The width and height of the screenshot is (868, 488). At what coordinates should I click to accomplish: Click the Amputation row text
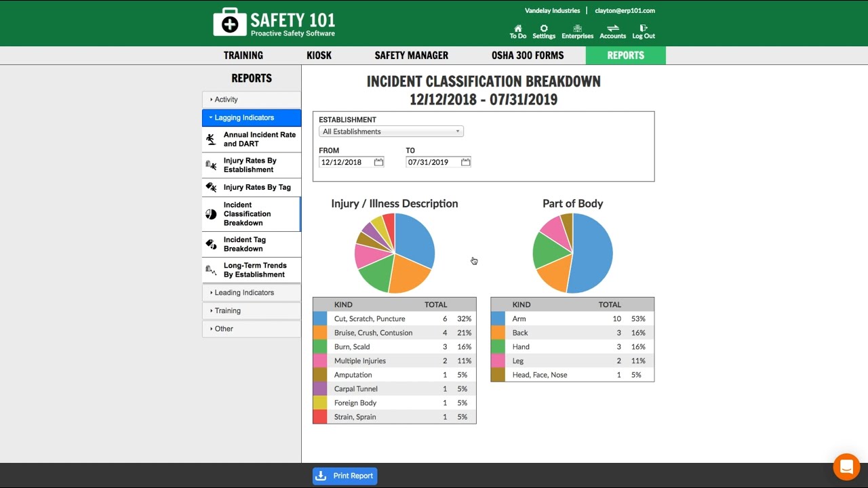(x=353, y=375)
